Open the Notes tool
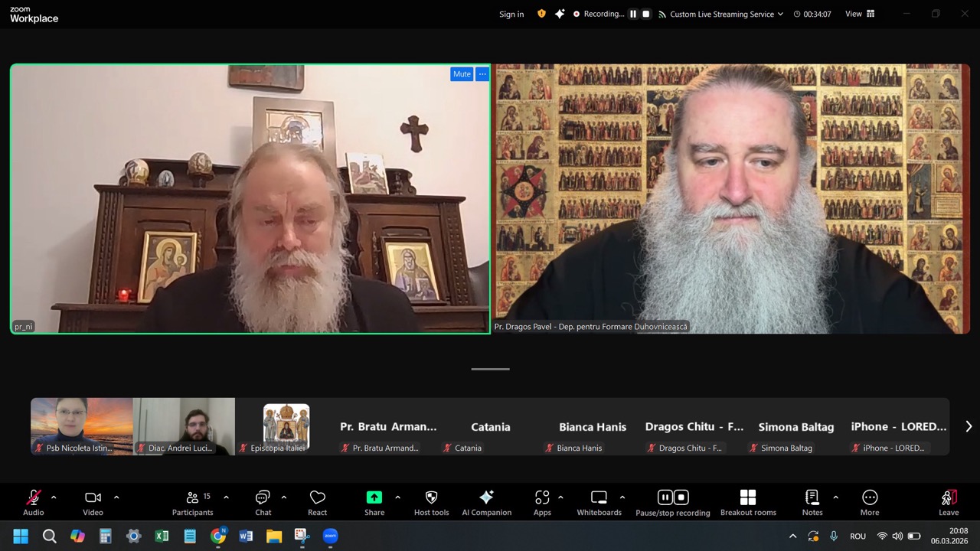Image resolution: width=980 pixels, height=551 pixels. (x=812, y=501)
